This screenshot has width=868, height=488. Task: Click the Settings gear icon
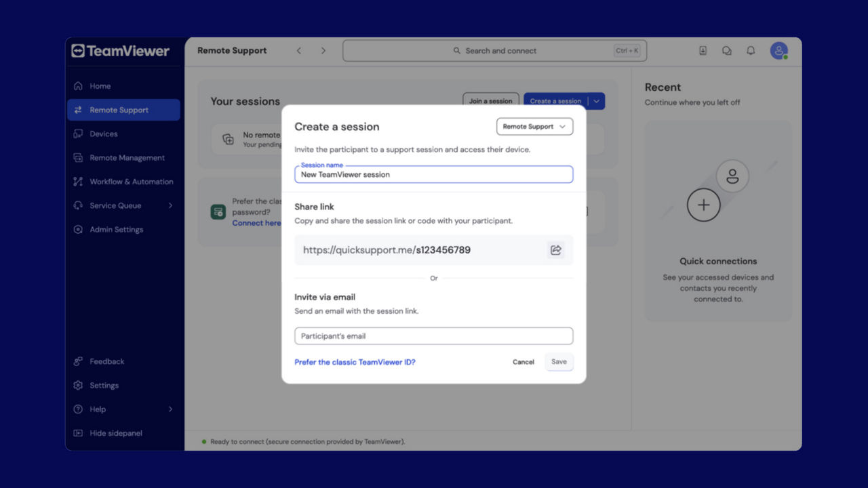(78, 385)
